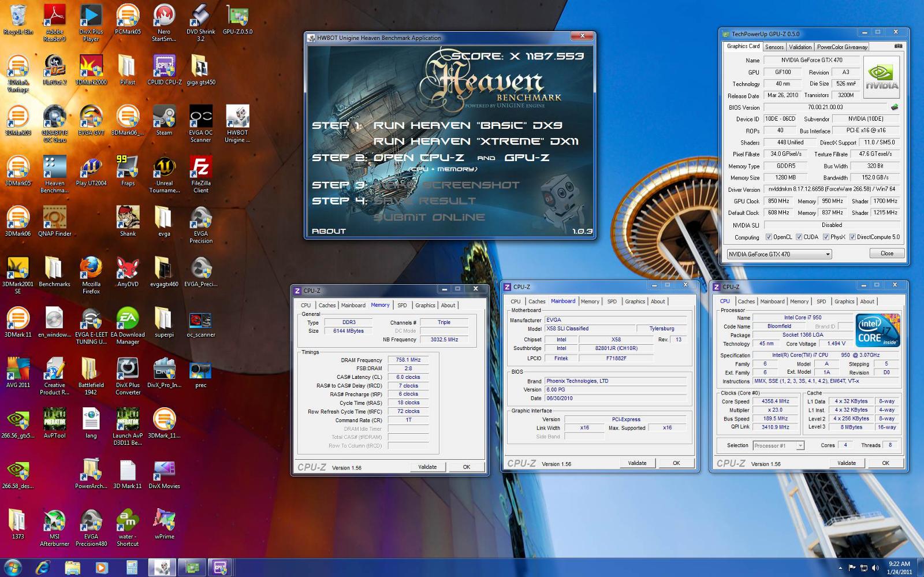Screen dimensions: 924x577
Task: Launch Internet Explorer from taskbar
Action: 43,567
